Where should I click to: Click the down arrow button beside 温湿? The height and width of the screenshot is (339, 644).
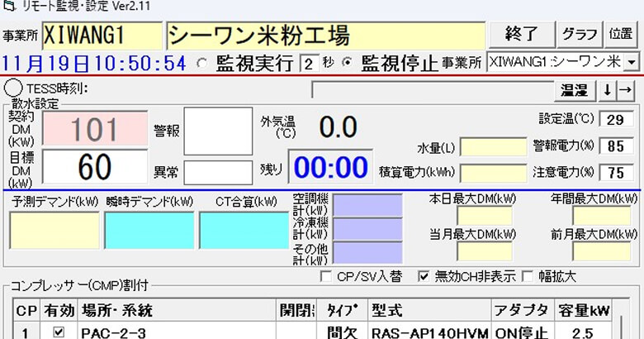[x=608, y=89]
